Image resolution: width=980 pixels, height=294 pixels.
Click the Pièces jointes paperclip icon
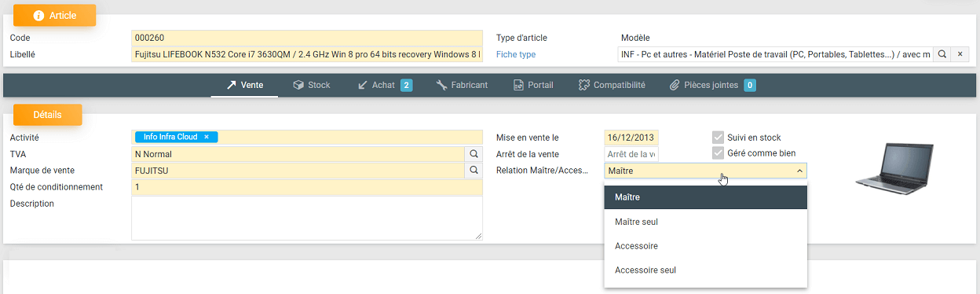click(x=674, y=85)
